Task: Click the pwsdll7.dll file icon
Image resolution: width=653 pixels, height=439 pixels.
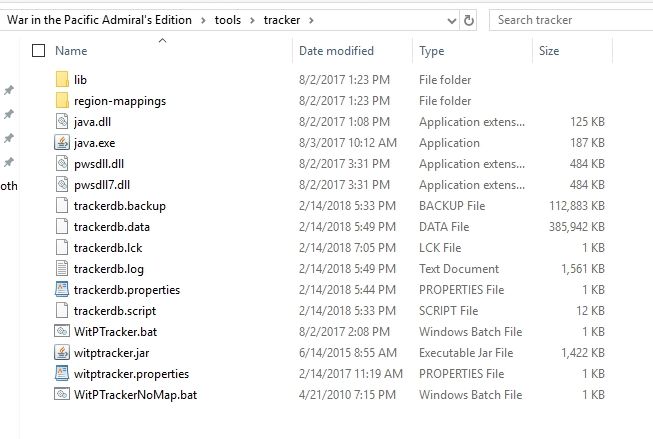Action: tap(62, 184)
